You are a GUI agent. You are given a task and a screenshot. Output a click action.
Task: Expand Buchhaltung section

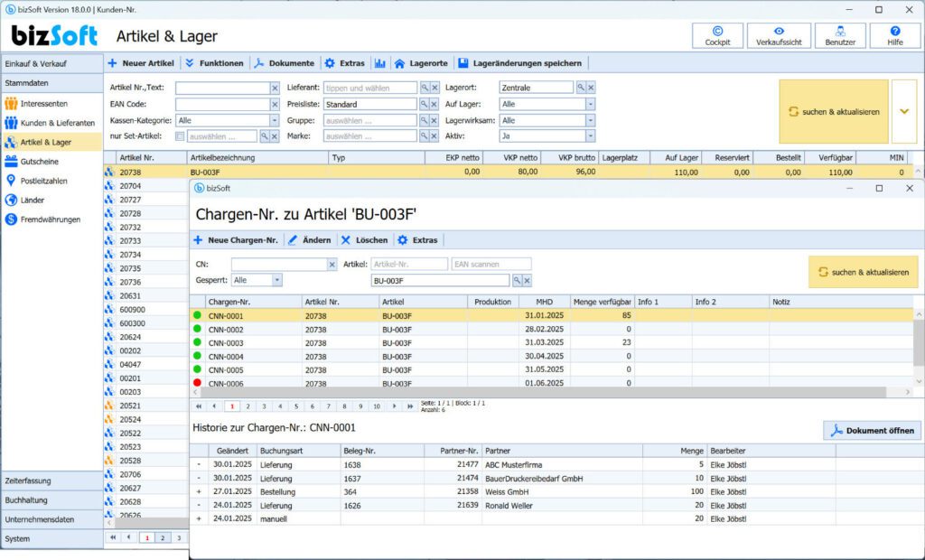coord(51,500)
